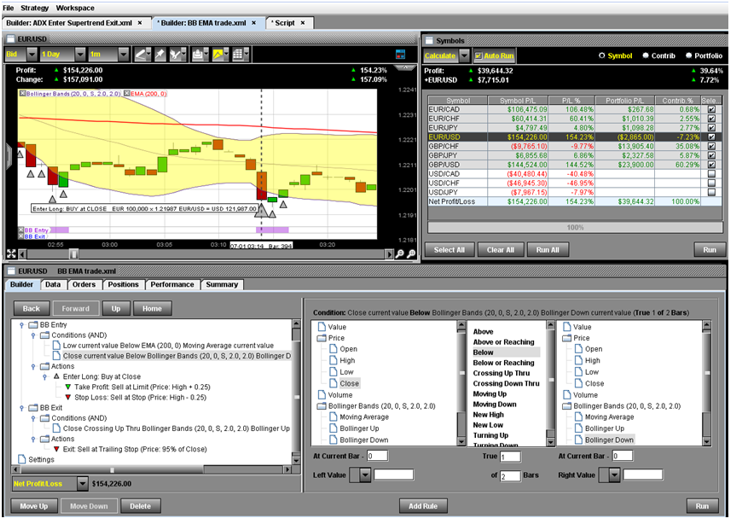Toggle the Auto Run checkbox
730x519 pixels.
pos(477,55)
